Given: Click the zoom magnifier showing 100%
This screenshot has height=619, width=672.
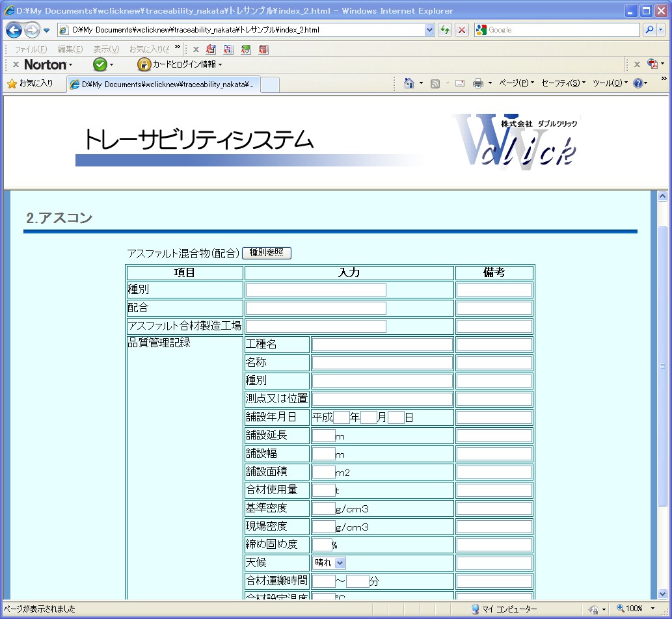Looking at the screenshot, I should tap(620, 609).
